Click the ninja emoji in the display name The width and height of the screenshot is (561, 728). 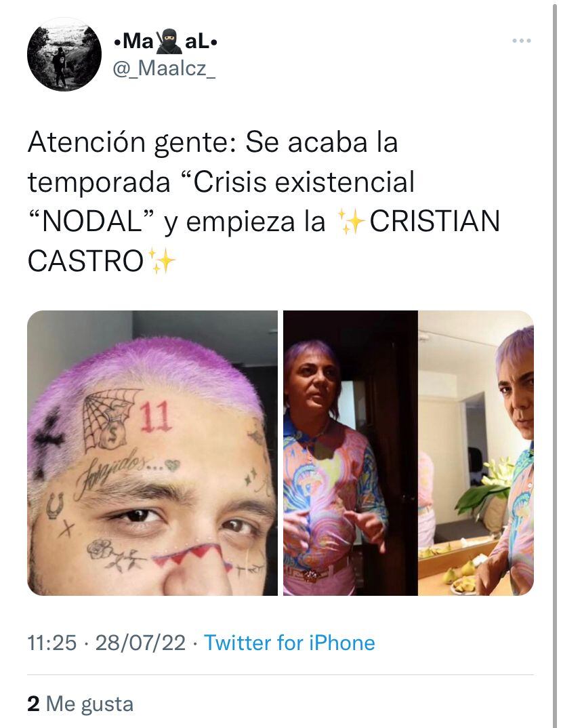[169, 41]
